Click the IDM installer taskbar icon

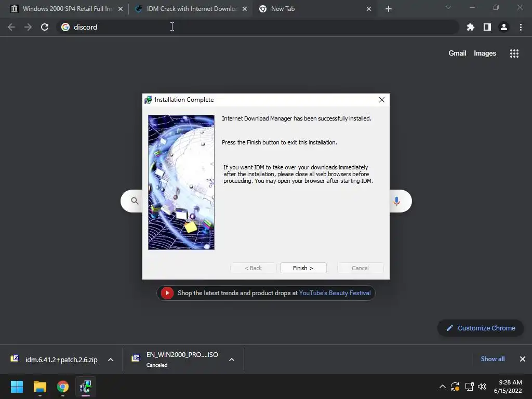86,387
